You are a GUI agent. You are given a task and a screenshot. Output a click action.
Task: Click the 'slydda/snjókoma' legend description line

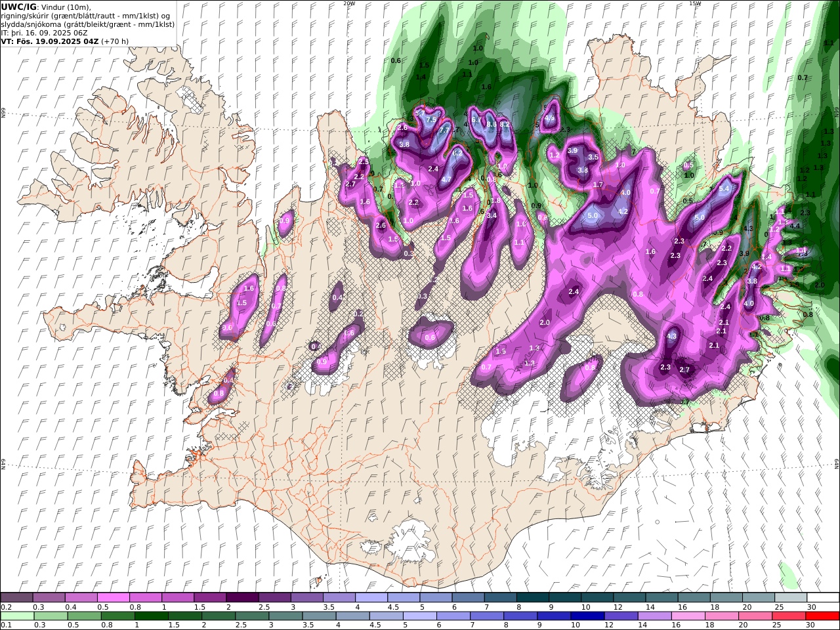(x=88, y=24)
